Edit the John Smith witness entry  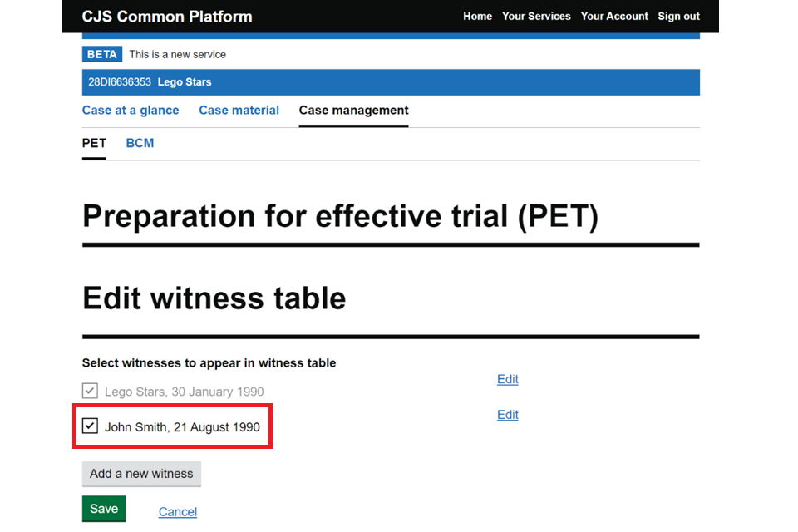[x=507, y=415]
